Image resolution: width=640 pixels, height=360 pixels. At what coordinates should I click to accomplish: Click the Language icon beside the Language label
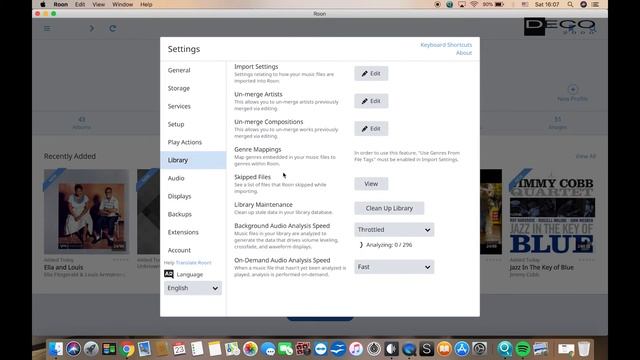point(169,274)
